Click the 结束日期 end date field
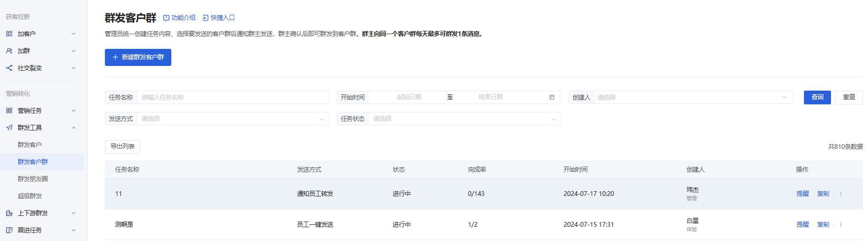 pyautogui.click(x=490, y=97)
